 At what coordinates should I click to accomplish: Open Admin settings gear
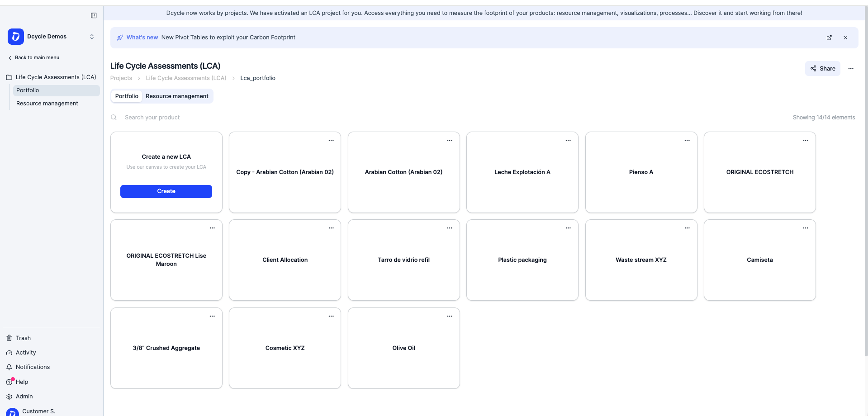point(24,396)
